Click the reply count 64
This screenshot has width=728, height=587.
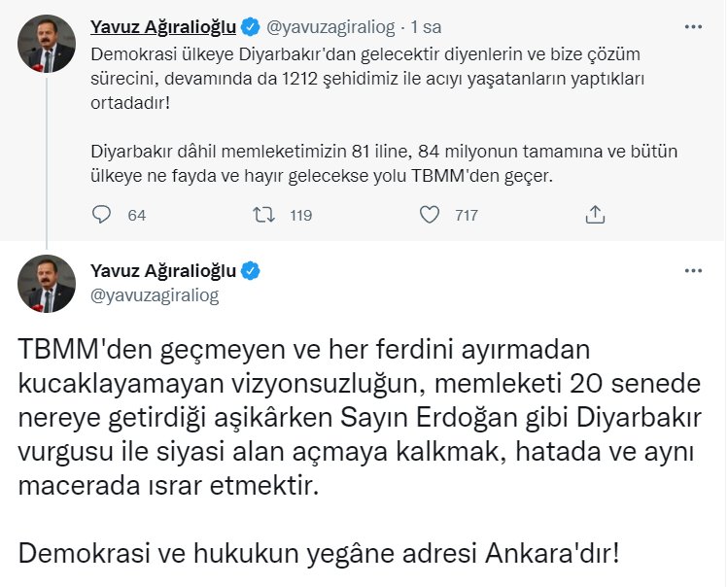[x=137, y=215]
